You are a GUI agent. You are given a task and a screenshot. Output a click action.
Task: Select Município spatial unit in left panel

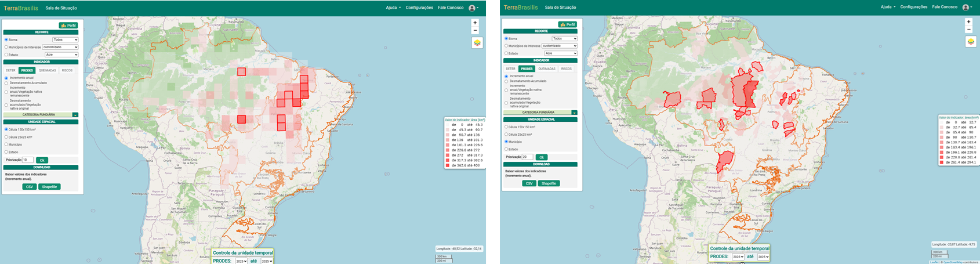pyautogui.click(x=6, y=144)
